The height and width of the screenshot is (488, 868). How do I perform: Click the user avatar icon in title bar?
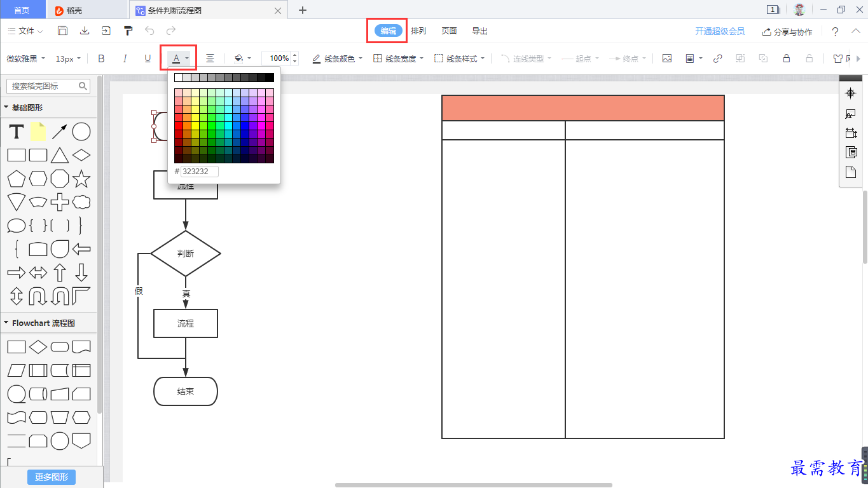(799, 10)
